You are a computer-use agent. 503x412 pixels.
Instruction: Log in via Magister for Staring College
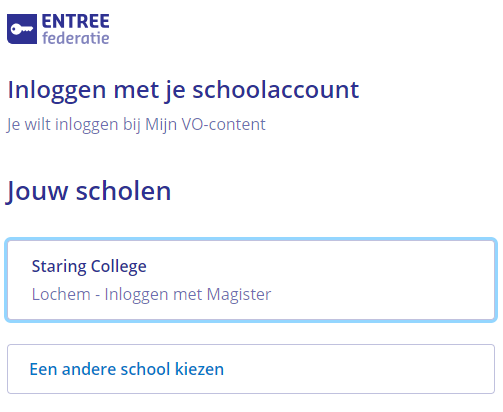(x=251, y=280)
